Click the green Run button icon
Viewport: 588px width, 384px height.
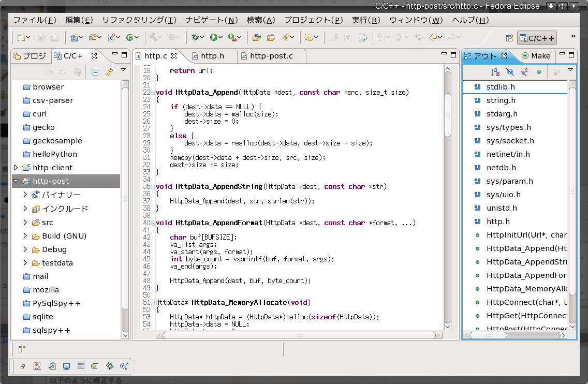pyautogui.click(x=213, y=37)
